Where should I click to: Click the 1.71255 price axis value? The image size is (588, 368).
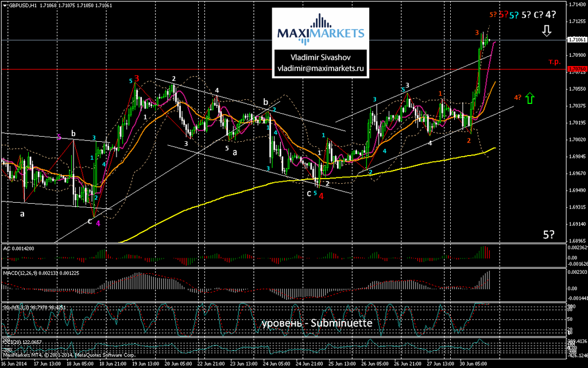coord(577,21)
